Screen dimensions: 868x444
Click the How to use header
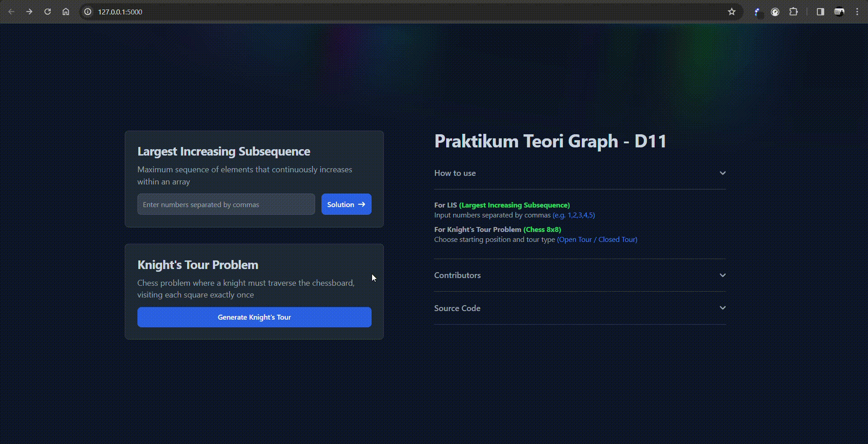pos(455,173)
